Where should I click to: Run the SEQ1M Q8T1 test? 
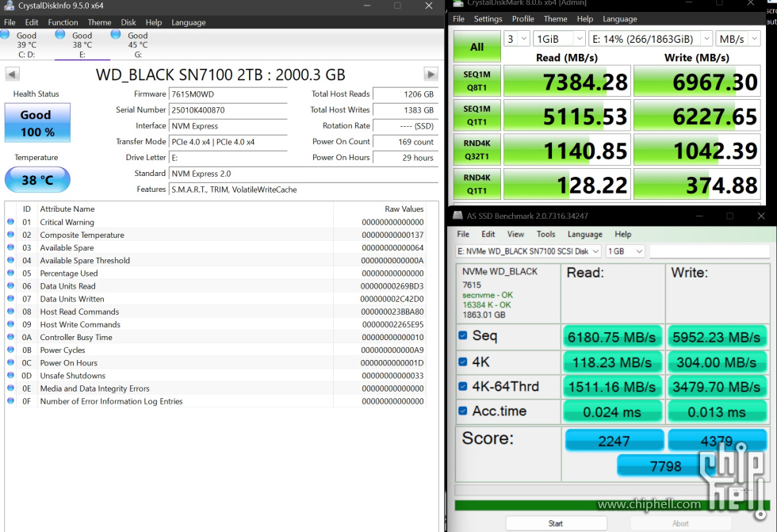coord(477,81)
